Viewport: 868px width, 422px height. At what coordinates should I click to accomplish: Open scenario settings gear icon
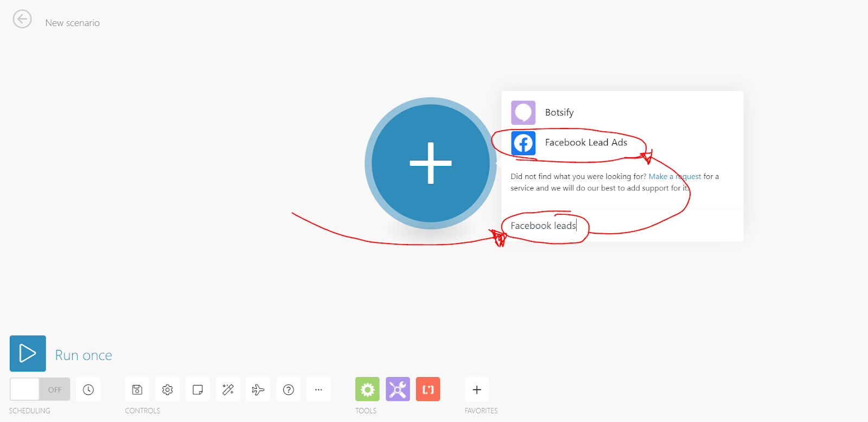click(168, 389)
